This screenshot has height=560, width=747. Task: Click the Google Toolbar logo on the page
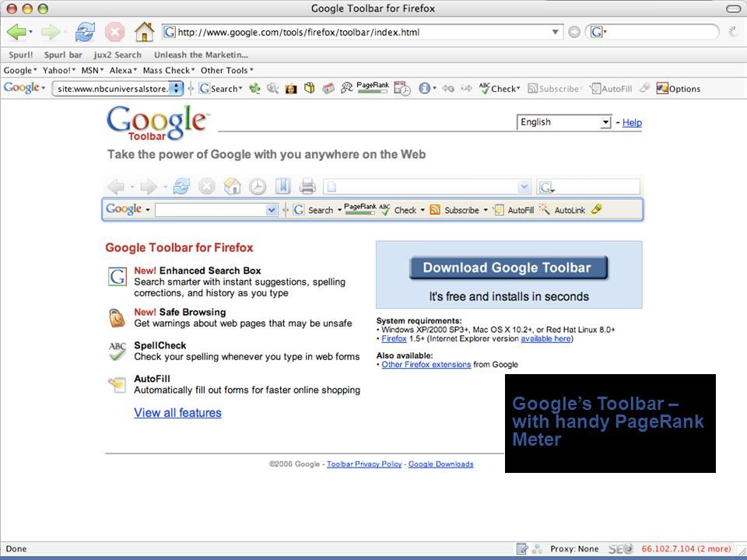(x=157, y=124)
